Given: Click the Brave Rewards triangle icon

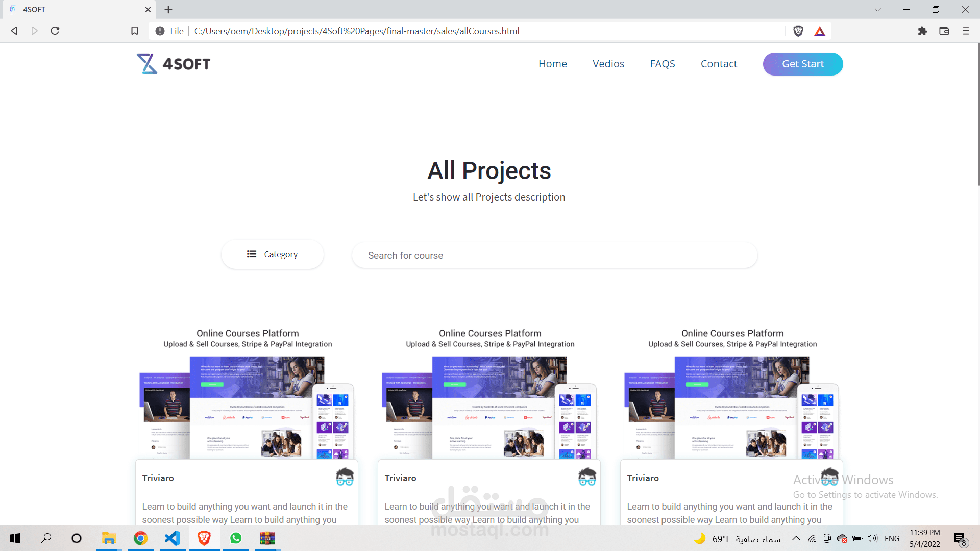Looking at the screenshot, I should (820, 31).
